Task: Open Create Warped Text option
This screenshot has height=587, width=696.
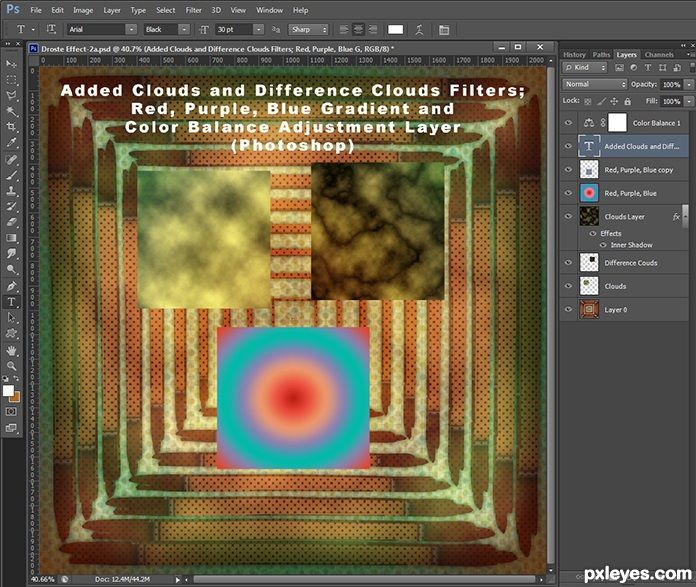Action: tap(419, 30)
